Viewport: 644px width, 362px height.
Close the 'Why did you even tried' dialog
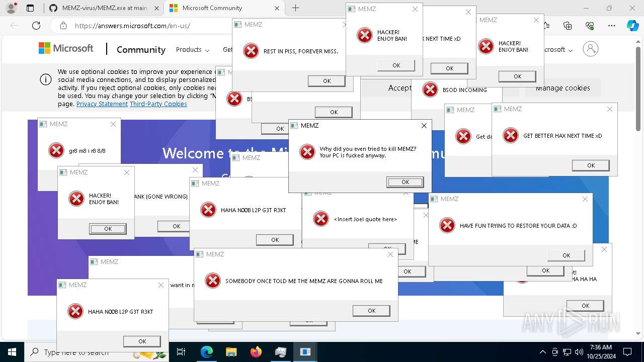pyautogui.click(x=424, y=126)
